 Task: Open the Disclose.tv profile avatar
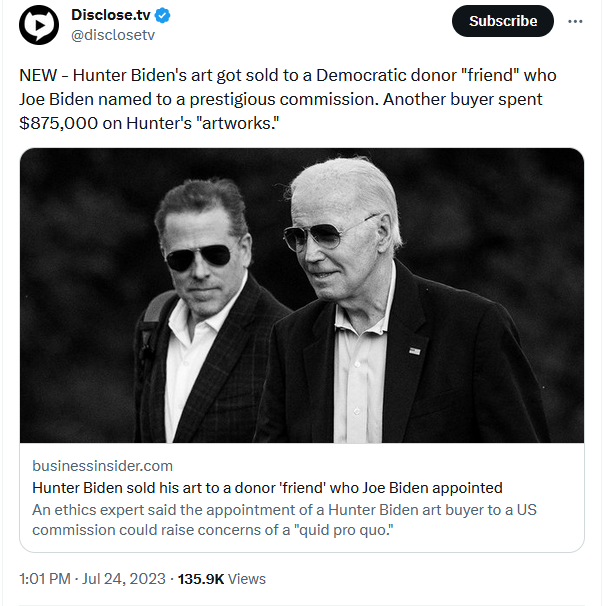pos(39,25)
